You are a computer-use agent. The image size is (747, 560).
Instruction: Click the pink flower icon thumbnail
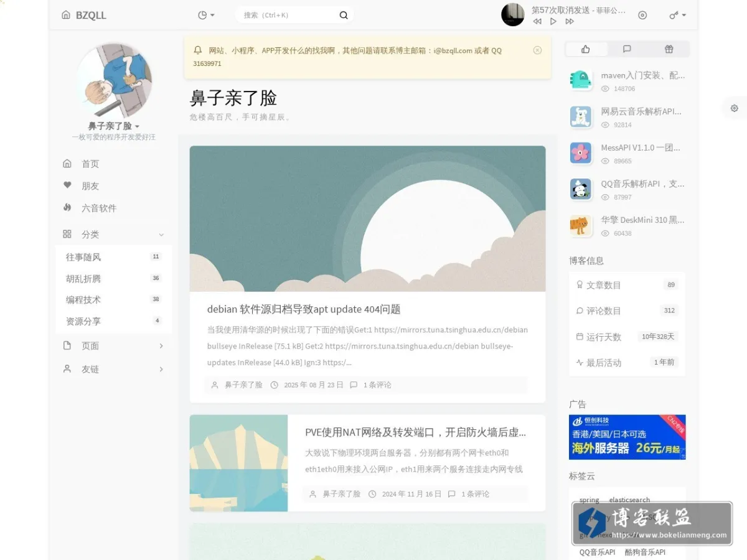pos(580,152)
